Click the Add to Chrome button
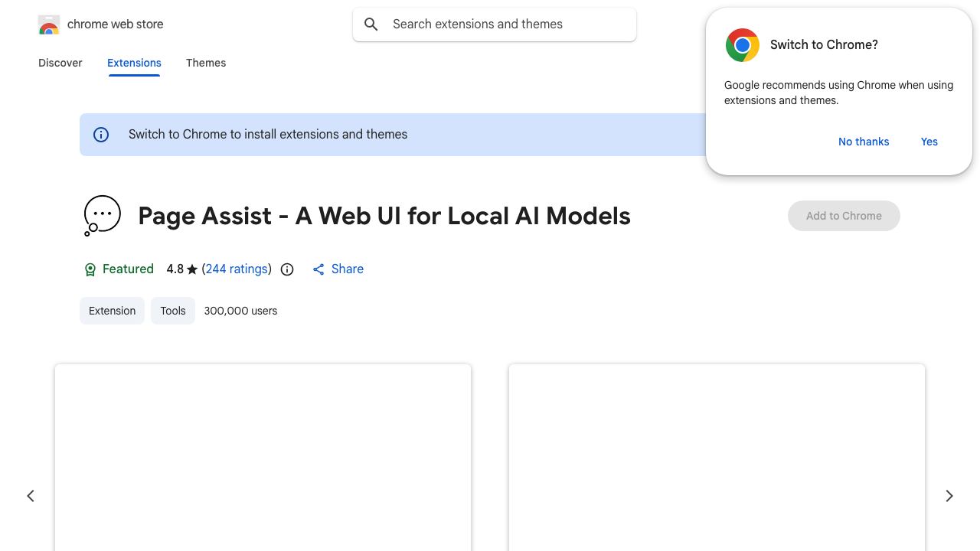This screenshot has width=980, height=551. pos(844,216)
